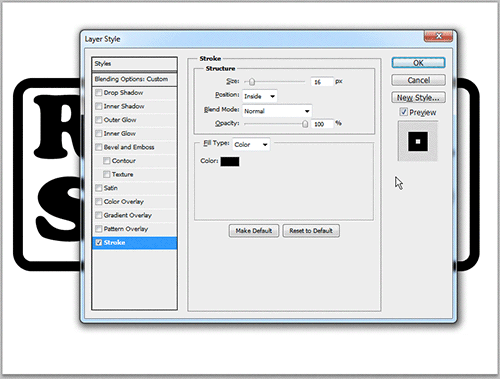Enable the Bevel and Emboss checkbox
Viewport: 500px width, 379px height.
point(99,147)
